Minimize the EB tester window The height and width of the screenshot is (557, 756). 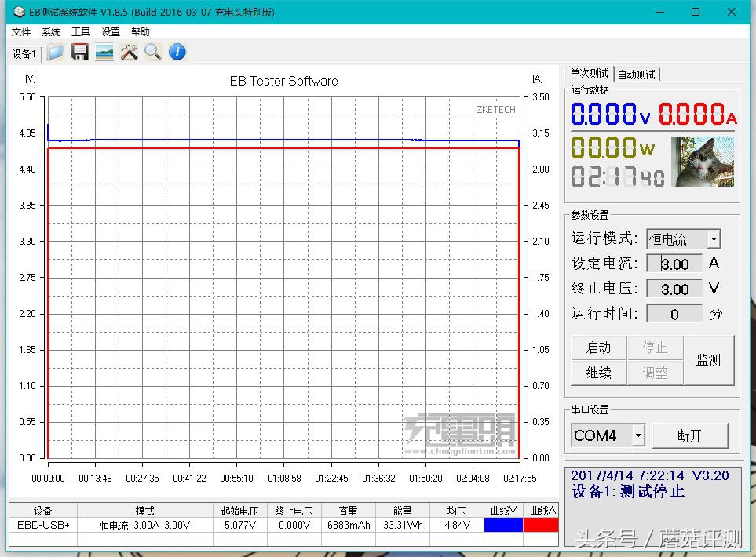point(660,12)
